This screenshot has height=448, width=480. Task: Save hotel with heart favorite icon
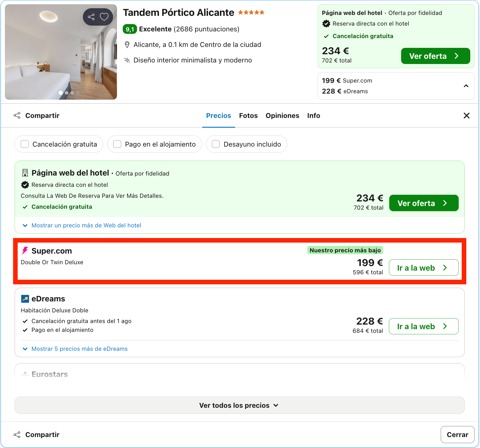104,17
